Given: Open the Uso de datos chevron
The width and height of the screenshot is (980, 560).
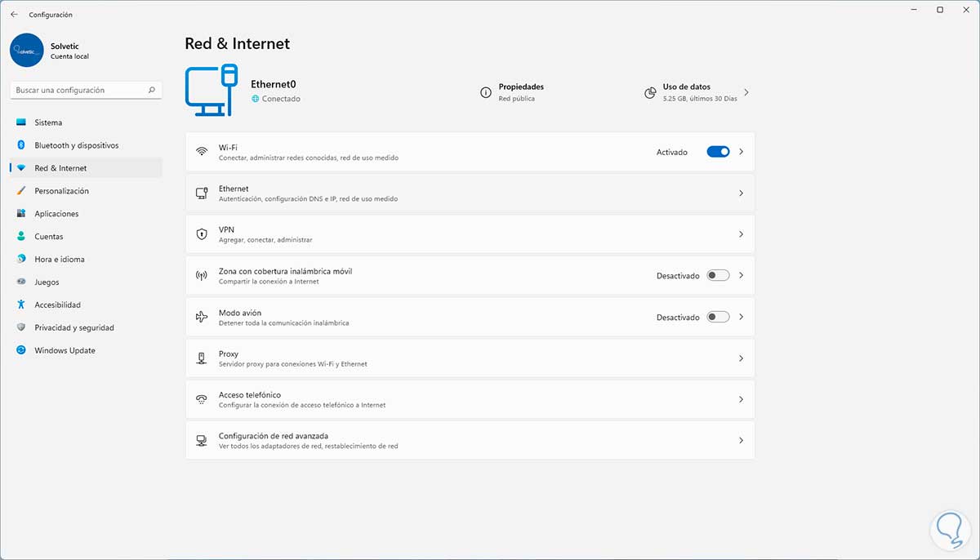Looking at the screenshot, I should 746,93.
